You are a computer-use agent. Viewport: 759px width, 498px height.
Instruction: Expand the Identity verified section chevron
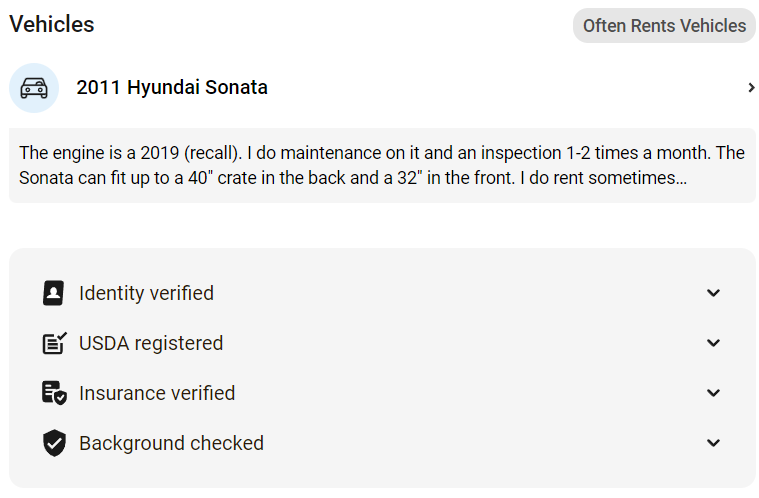[713, 293]
